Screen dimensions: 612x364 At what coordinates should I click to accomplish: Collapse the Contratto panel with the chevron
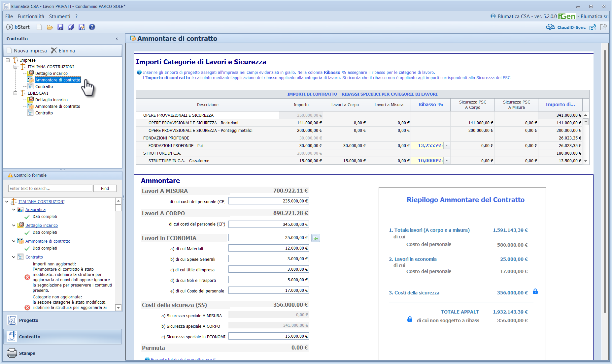coord(117,39)
